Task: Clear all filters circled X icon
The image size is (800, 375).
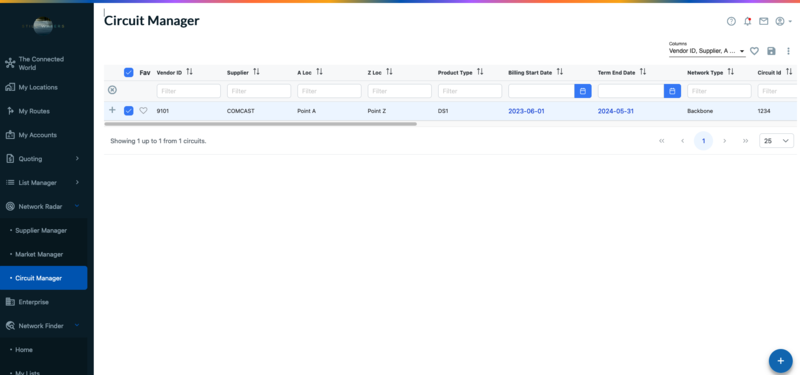Action: [112, 90]
